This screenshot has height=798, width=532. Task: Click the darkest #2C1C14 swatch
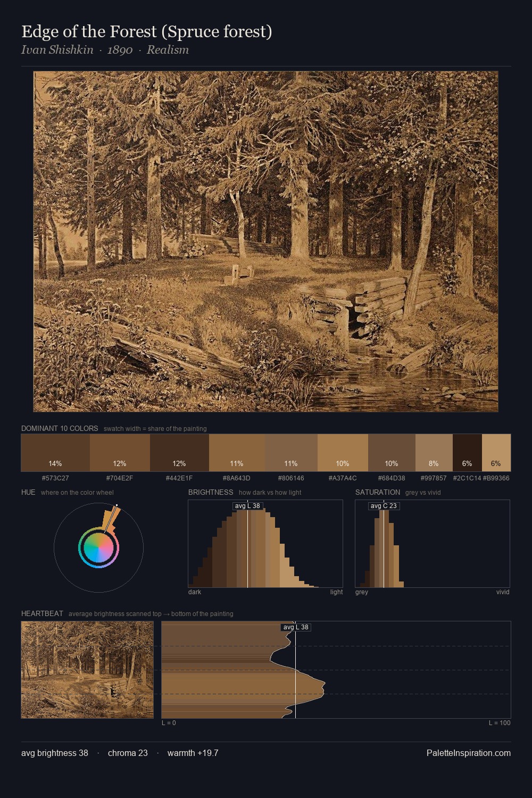[467, 453]
